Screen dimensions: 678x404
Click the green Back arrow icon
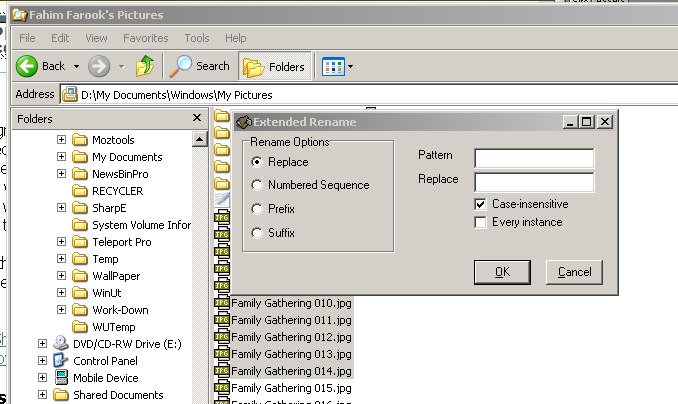point(27,66)
